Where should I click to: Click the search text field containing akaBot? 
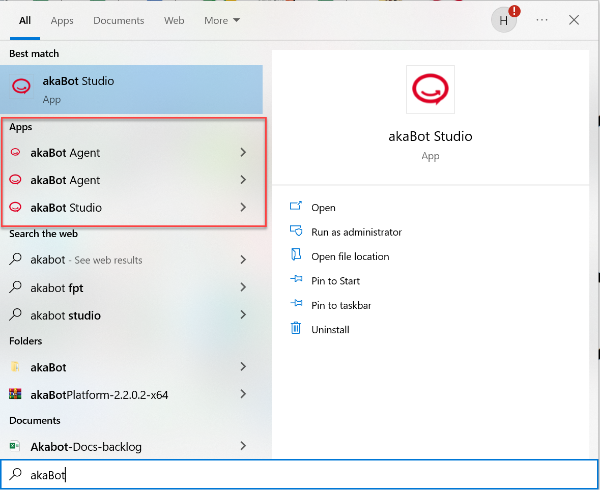click(300, 474)
